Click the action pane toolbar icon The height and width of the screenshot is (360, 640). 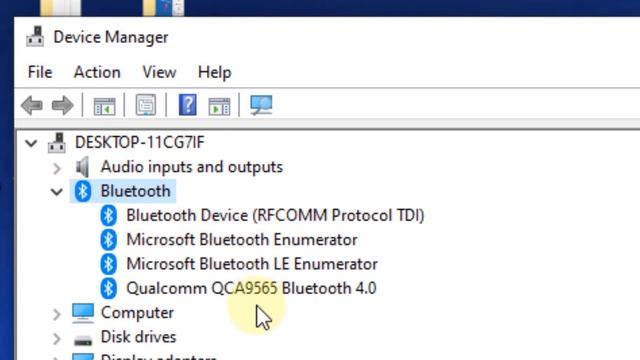coord(219,105)
